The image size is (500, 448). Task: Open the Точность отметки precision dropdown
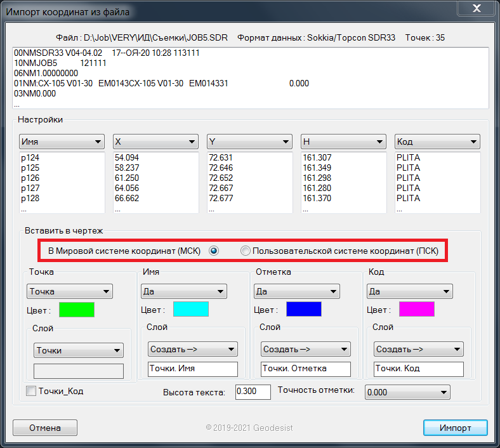[407, 392]
